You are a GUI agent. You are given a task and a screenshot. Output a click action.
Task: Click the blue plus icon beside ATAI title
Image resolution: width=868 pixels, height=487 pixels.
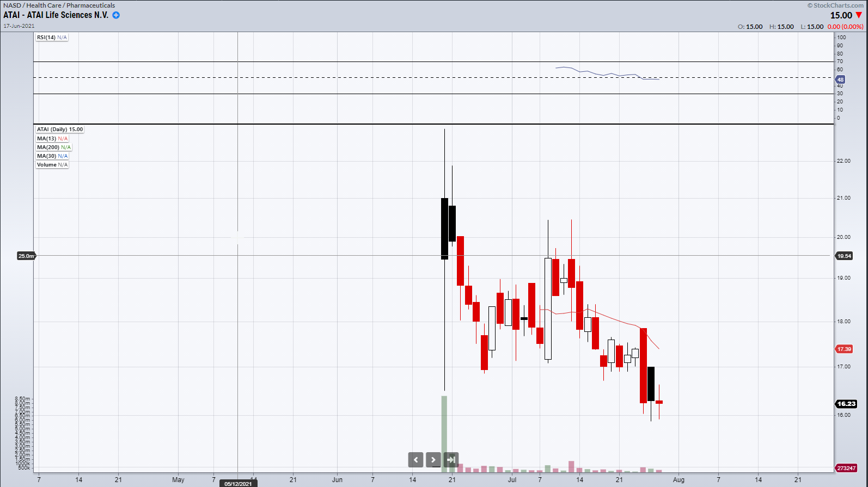[x=116, y=15]
